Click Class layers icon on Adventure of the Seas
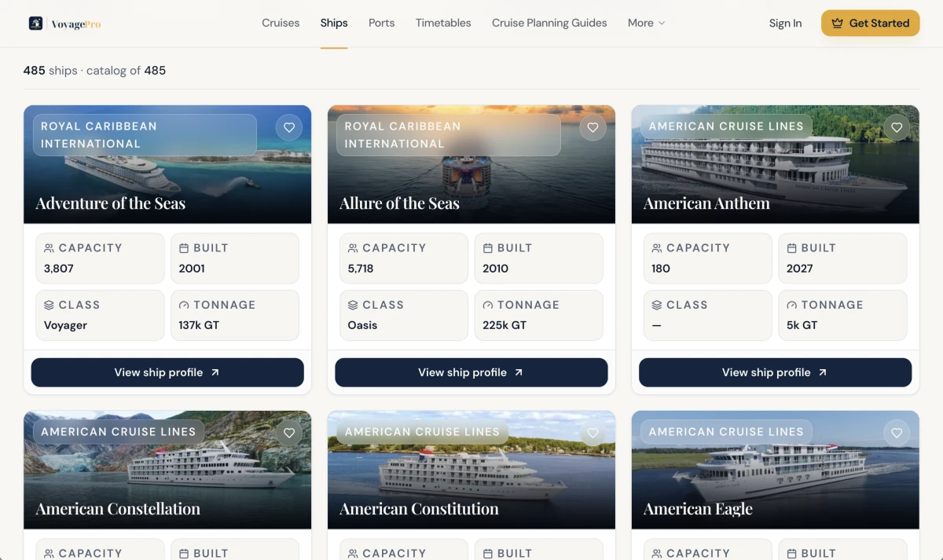943x560 pixels. coord(50,305)
